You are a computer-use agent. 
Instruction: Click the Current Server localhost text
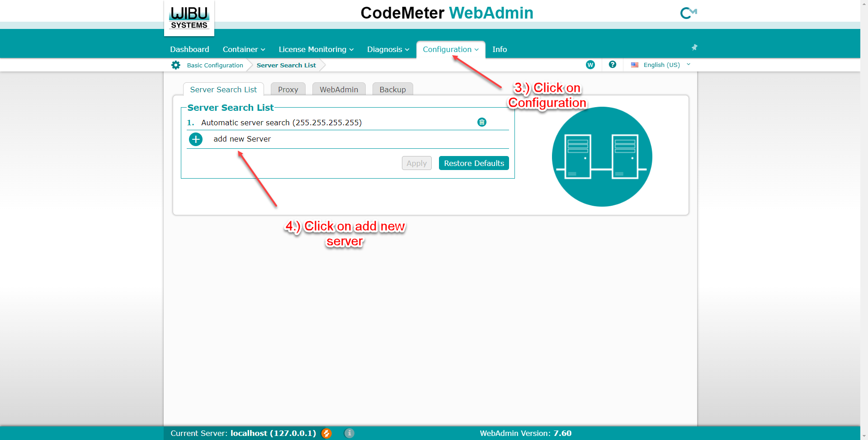[243, 433]
